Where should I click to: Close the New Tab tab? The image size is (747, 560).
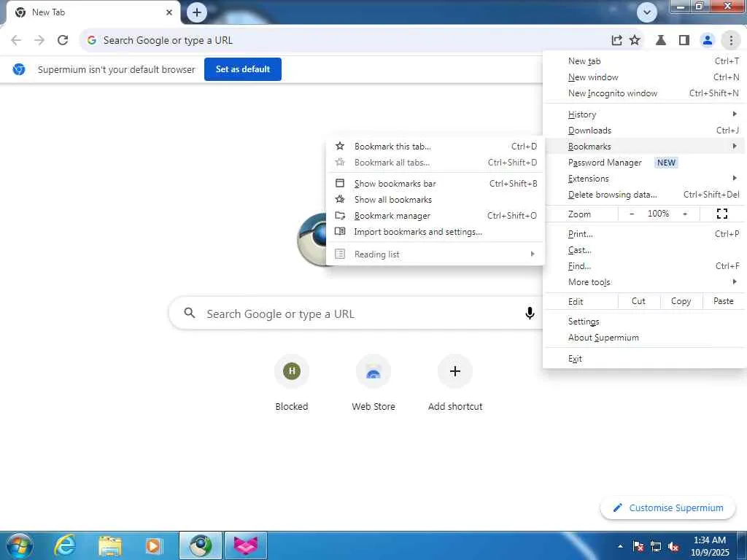click(x=169, y=12)
